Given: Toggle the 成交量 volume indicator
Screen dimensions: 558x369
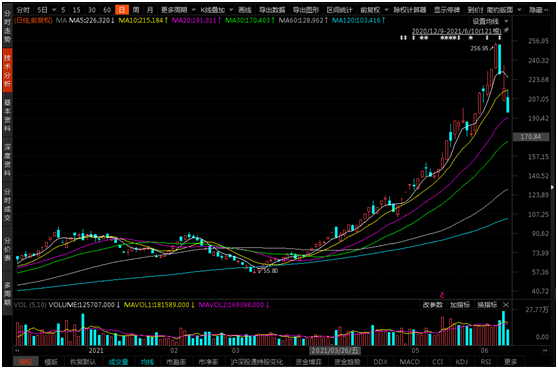Looking at the screenshot, I should (x=118, y=362).
